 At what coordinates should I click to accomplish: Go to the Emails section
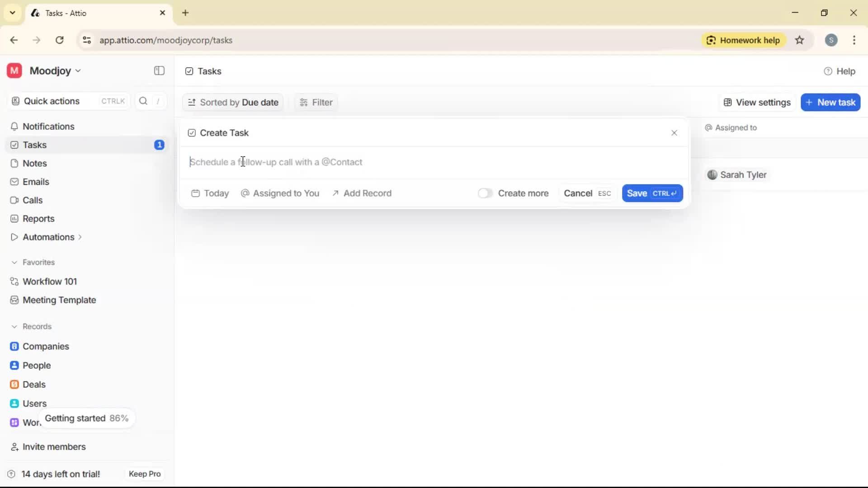click(35, 182)
